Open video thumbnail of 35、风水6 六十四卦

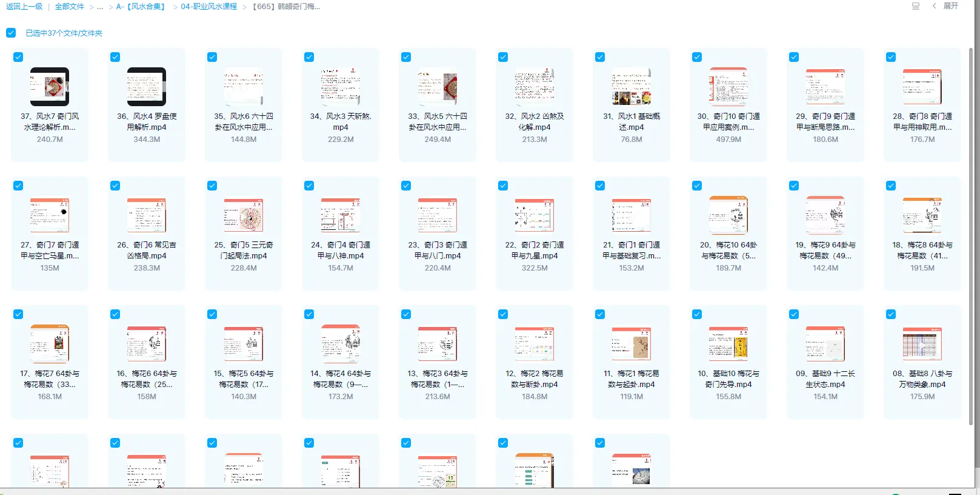pos(244,87)
